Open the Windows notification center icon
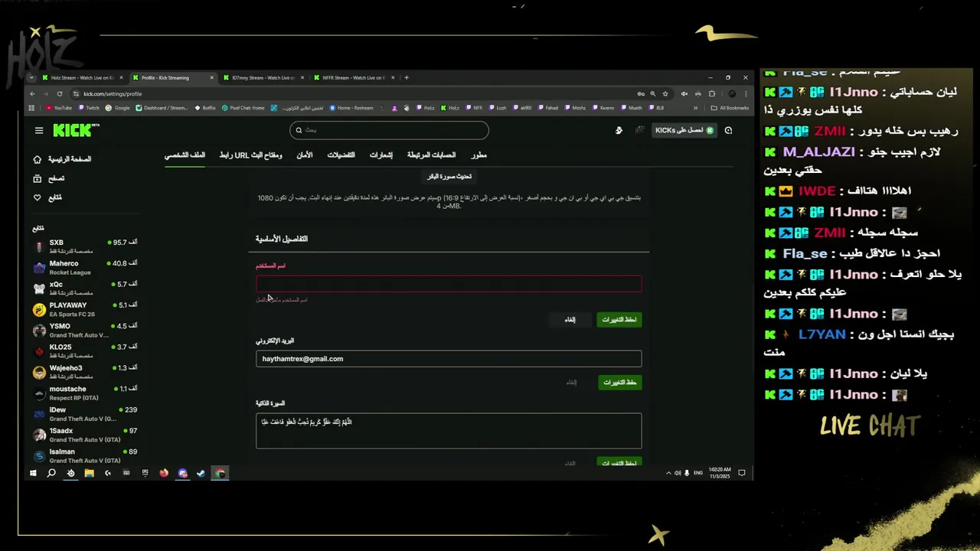980x551 pixels. (x=742, y=473)
